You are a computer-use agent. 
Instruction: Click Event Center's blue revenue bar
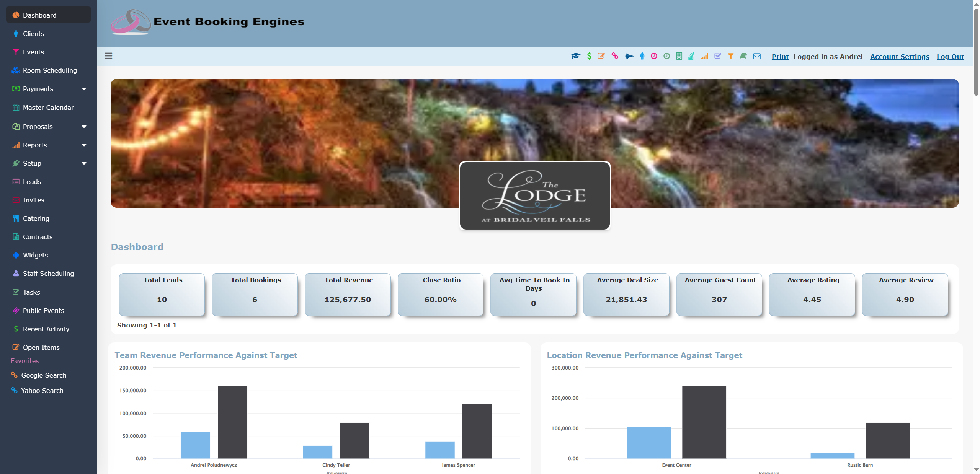[649, 443]
